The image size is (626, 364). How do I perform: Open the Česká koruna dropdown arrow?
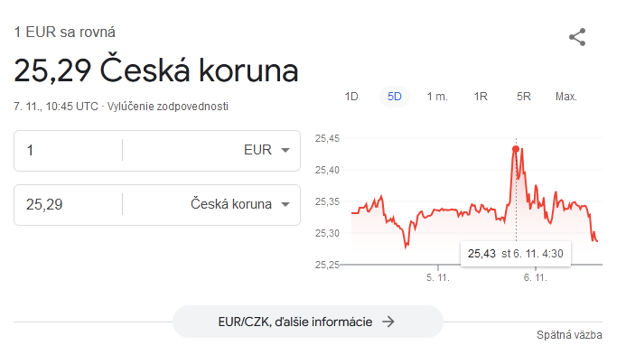285,204
